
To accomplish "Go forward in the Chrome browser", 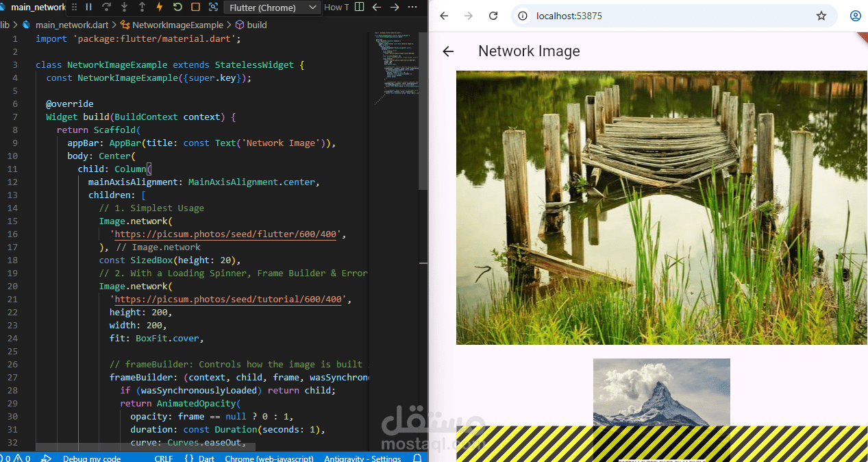I will pos(469,16).
